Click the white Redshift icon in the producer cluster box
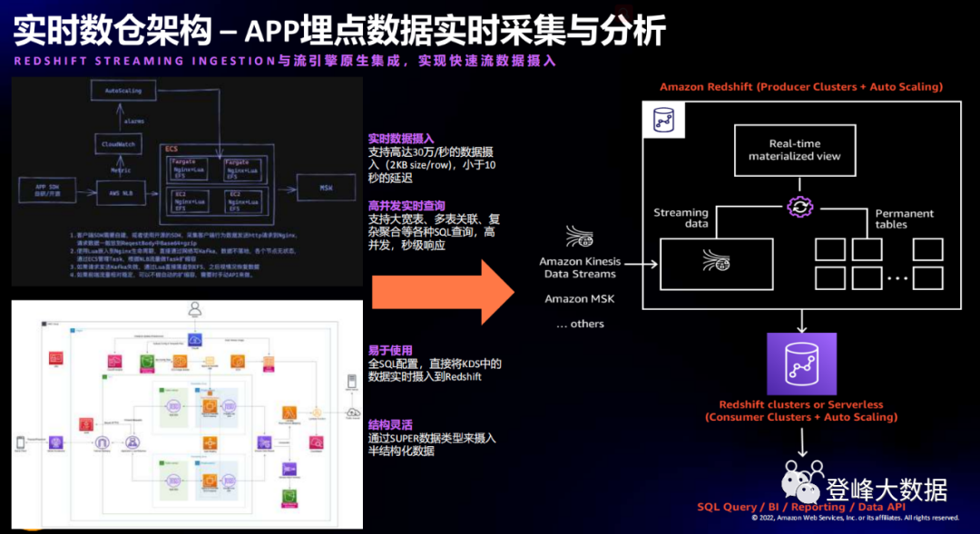This screenshot has width=980, height=534. (x=663, y=120)
